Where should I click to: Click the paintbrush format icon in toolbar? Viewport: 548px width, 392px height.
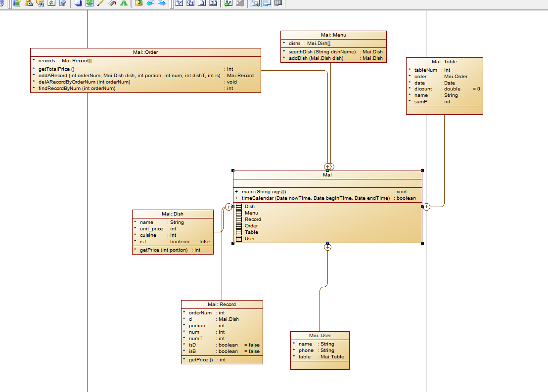pyautogui.click(x=101, y=3)
